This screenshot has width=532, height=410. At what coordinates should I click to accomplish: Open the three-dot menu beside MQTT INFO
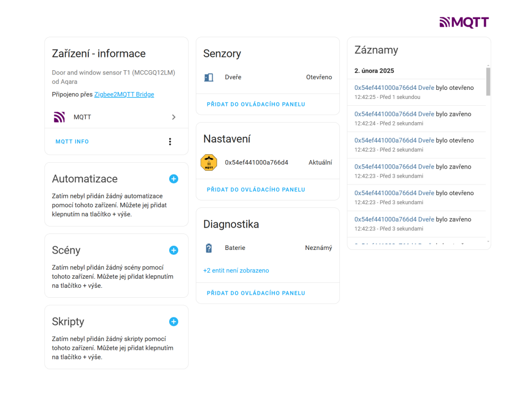170,141
